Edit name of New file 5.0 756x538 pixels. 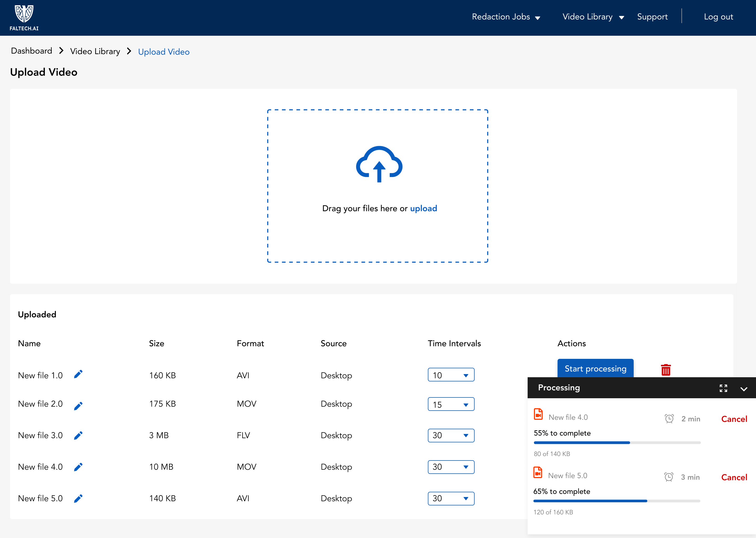click(x=78, y=498)
